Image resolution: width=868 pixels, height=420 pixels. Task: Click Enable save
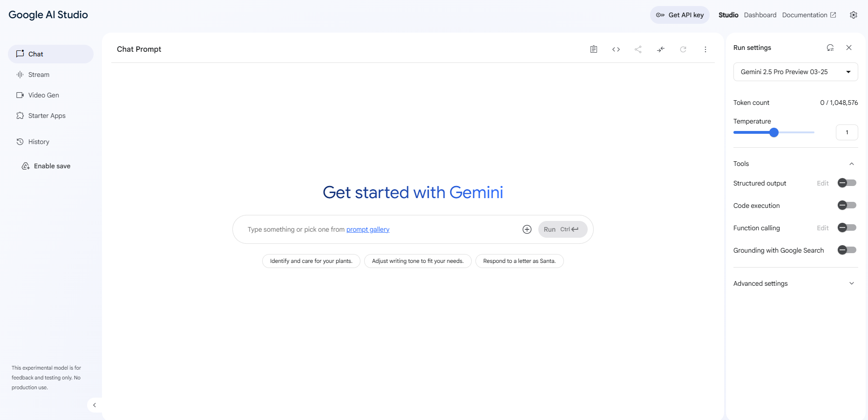[46, 166]
